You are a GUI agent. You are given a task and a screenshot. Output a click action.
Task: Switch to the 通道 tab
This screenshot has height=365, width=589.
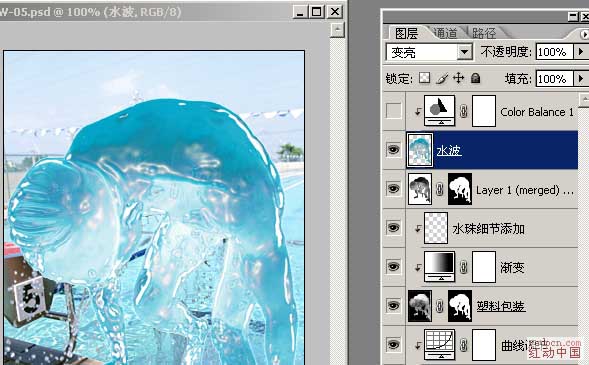pos(446,33)
